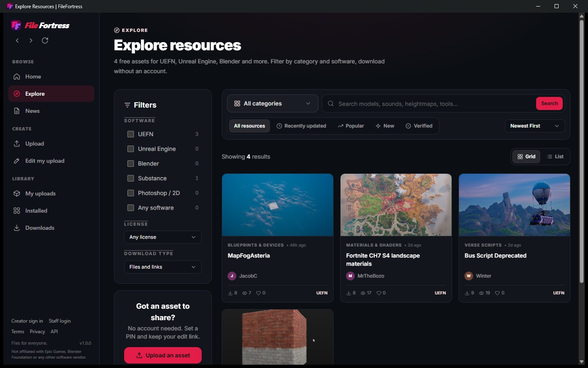Check the Unreal Engine filter box
This screenshot has width=588, height=368.
tap(131, 149)
